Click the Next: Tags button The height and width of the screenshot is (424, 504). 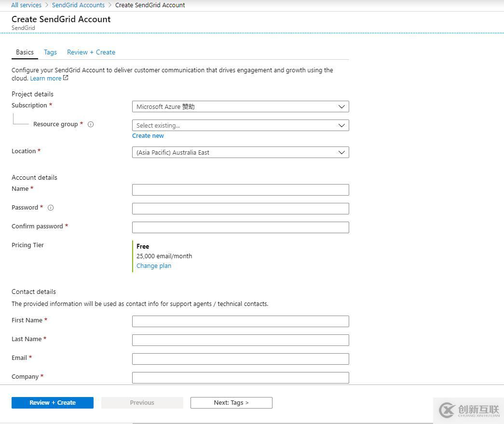pos(231,403)
